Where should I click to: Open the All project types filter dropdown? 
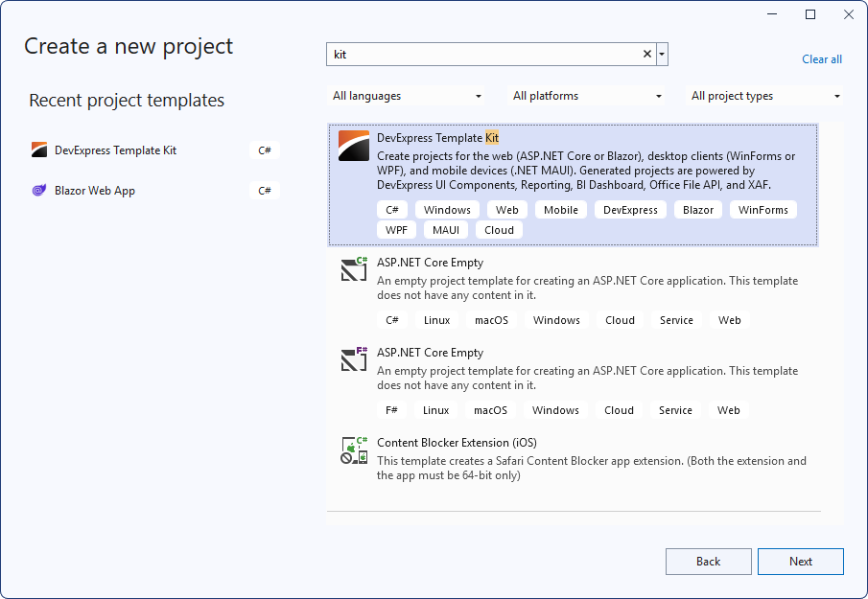coord(764,96)
